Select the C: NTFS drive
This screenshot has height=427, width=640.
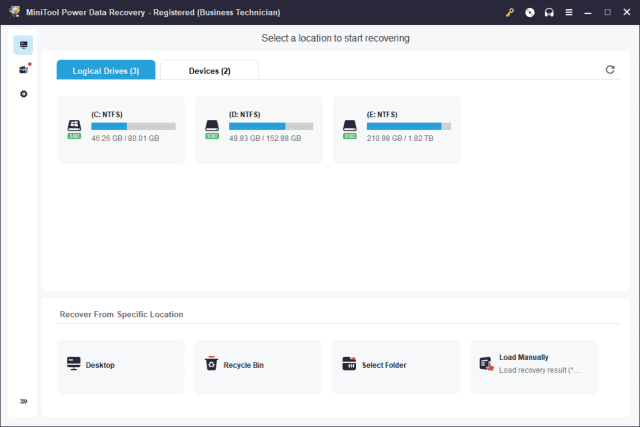[x=121, y=129]
